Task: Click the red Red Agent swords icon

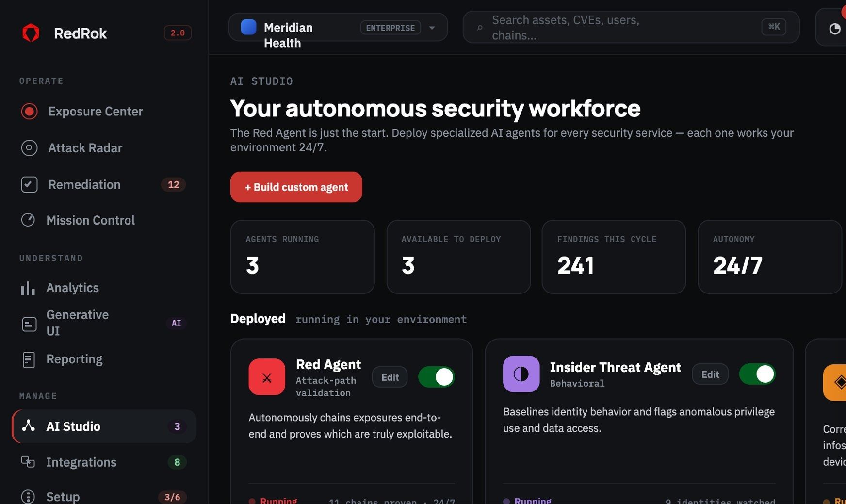Action: point(267,377)
